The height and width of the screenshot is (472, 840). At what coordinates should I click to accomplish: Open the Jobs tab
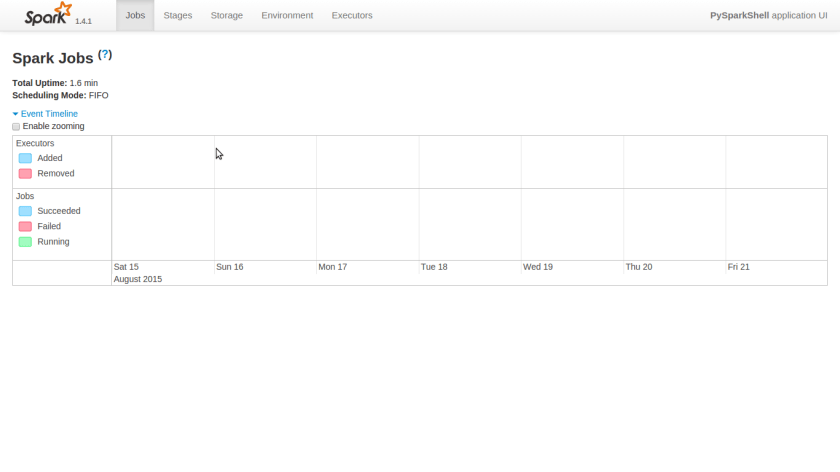135,15
